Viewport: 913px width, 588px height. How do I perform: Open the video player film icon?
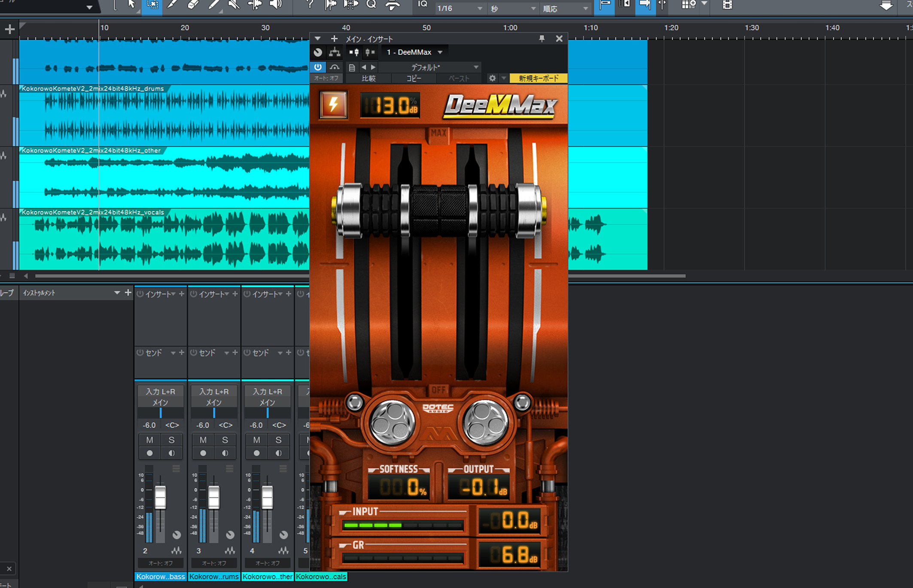click(x=727, y=5)
